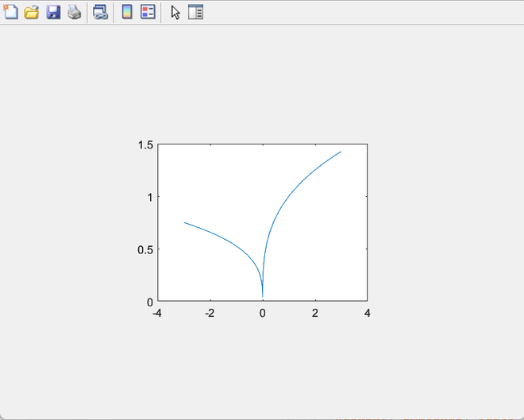Insert a legend using the toolbar icon
Viewport: 524px width, 420px height.
(148, 12)
